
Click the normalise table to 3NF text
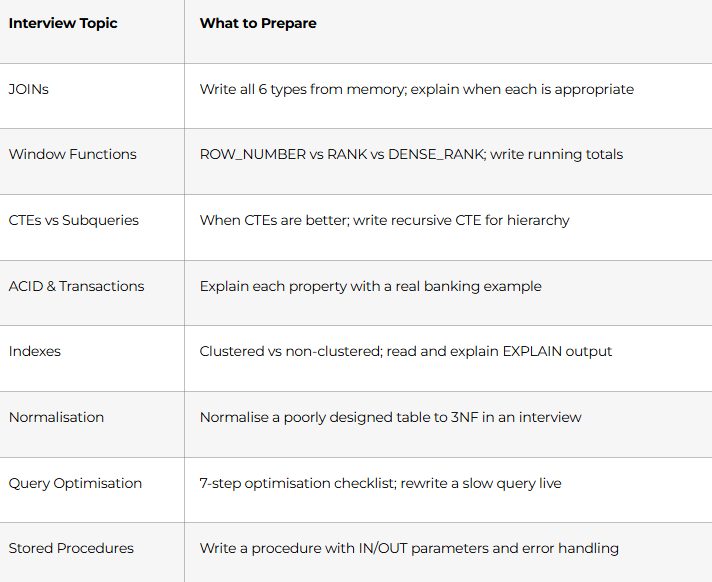390,417
